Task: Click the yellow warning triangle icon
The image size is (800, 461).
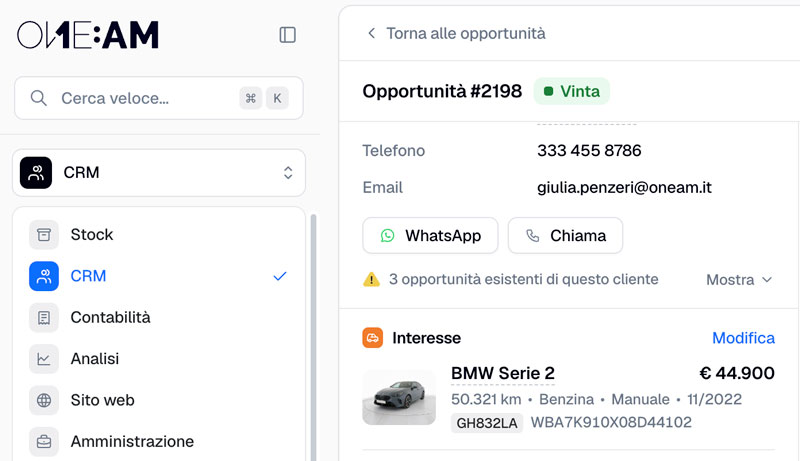Action: point(371,279)
